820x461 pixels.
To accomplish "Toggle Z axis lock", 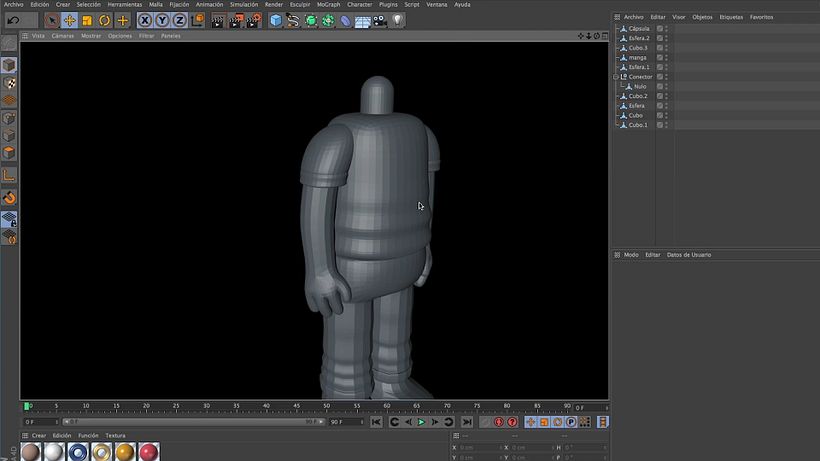I will pyautogui.click(x=179, y=20).
